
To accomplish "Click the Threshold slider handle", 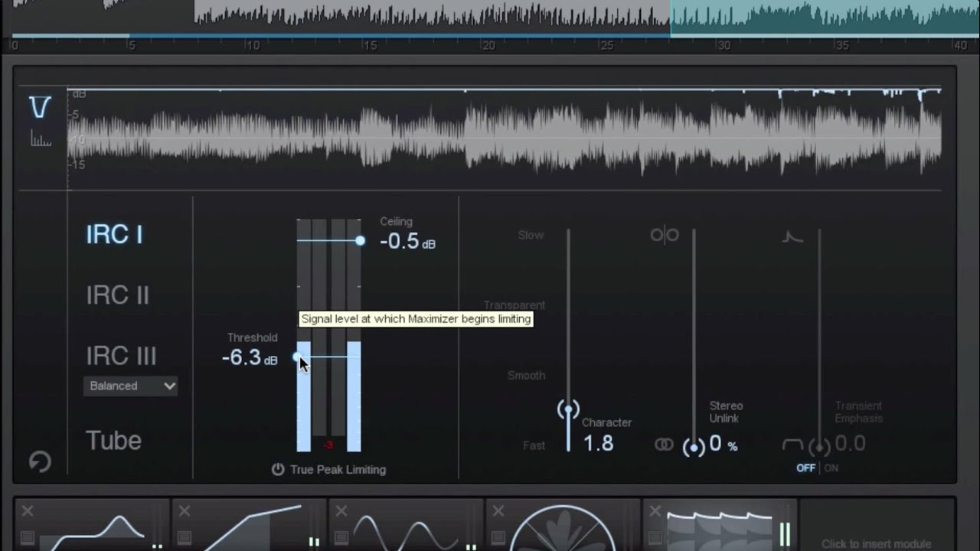I will coord(298,357).
